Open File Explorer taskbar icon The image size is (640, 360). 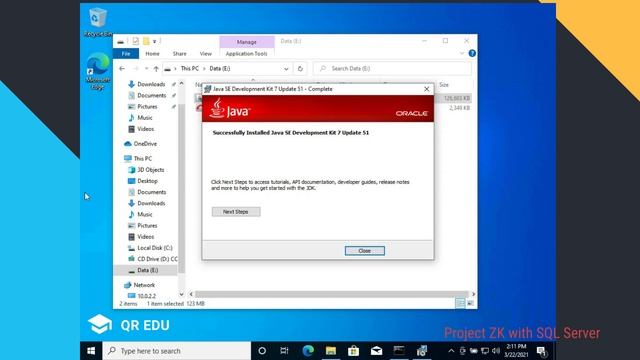click(331, 351)
